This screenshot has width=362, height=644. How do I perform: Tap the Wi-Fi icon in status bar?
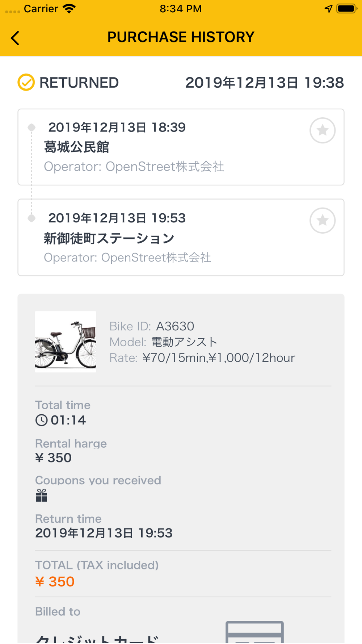point(69,8)
